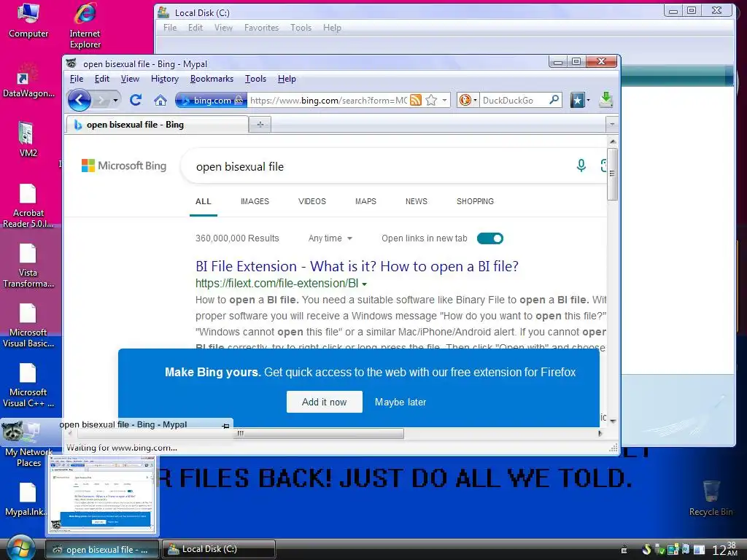Viewport: 747px width, 560px height.
Task: Select the Acrobat Reader 5.0 desktop icon
Action: pyautogui.click(x=28, y=206)
